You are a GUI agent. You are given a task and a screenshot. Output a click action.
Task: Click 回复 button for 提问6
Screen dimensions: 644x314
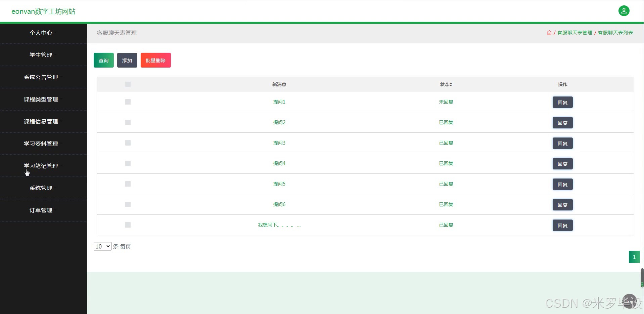(563, 205)
